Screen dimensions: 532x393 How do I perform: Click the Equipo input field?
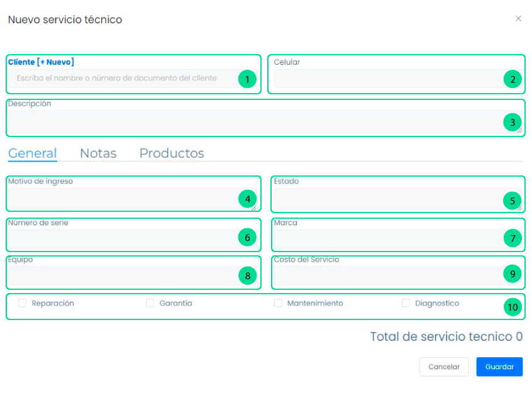tap(119, 275)
